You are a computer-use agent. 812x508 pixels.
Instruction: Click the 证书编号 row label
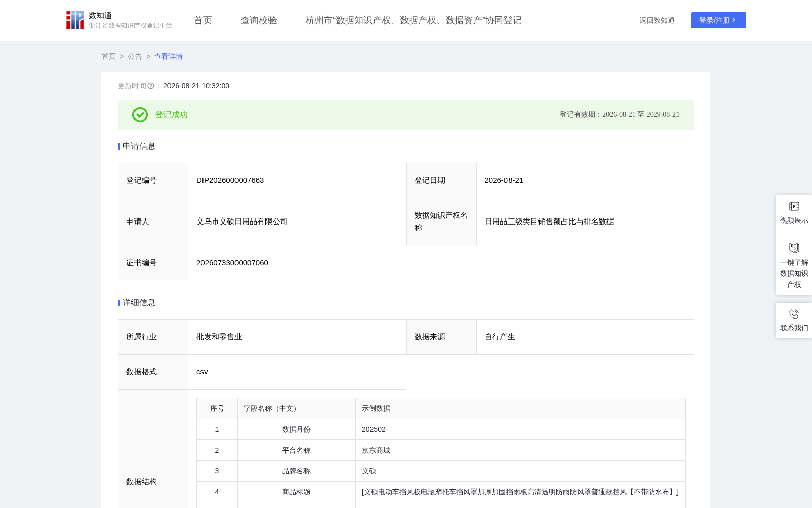pyautogui.click(x=142, y=263)
